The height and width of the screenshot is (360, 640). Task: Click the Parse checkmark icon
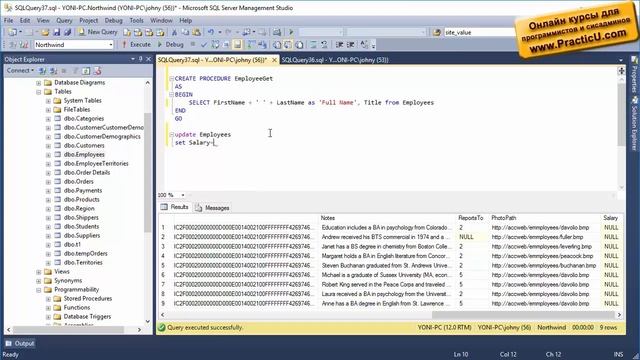tap(204, 44)
